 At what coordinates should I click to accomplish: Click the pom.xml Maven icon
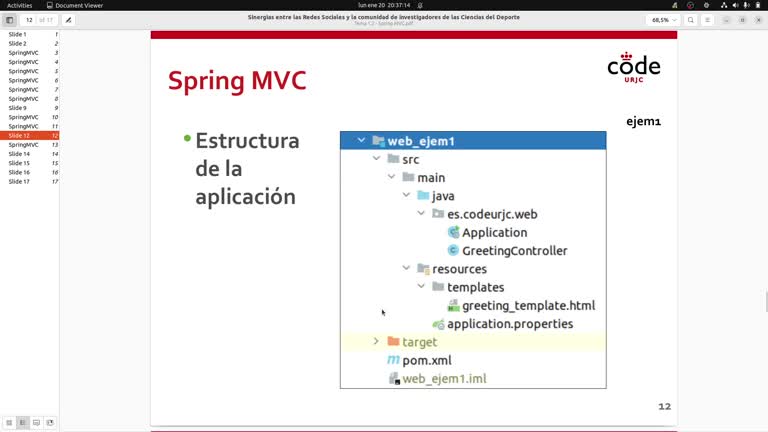click(x=393, y=360)
